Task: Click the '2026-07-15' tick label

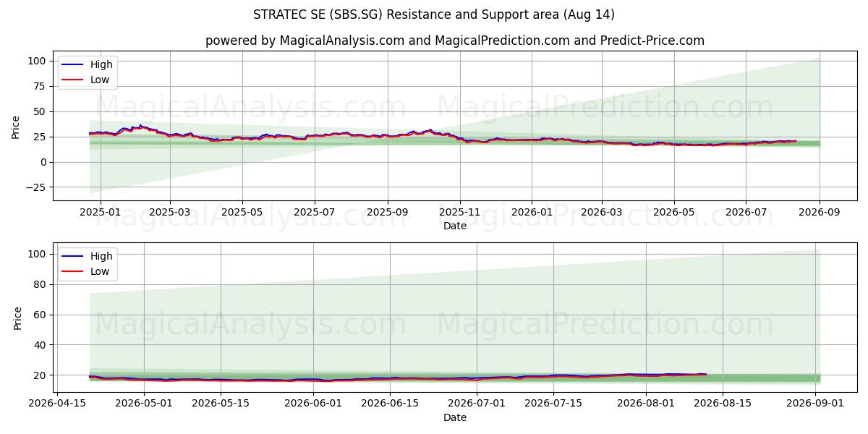Action: pyautogui.click(x=553, y=404)
